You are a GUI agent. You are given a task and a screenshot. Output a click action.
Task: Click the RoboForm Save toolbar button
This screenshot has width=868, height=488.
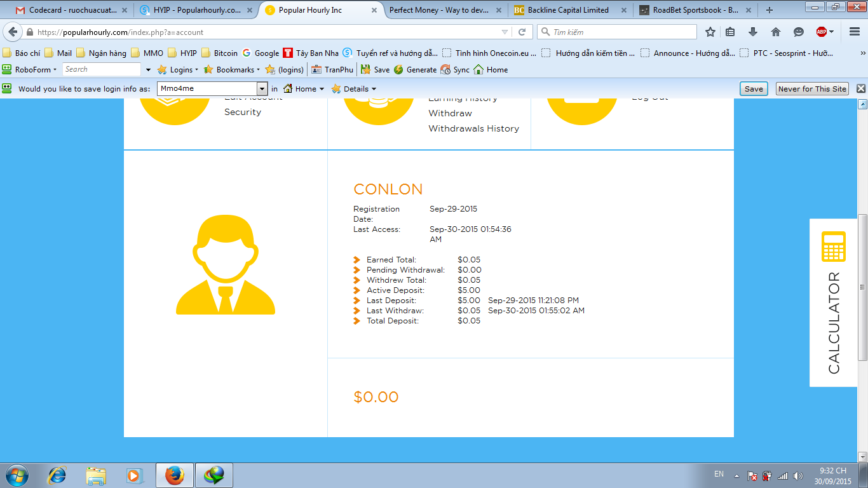tap(376, 70)
